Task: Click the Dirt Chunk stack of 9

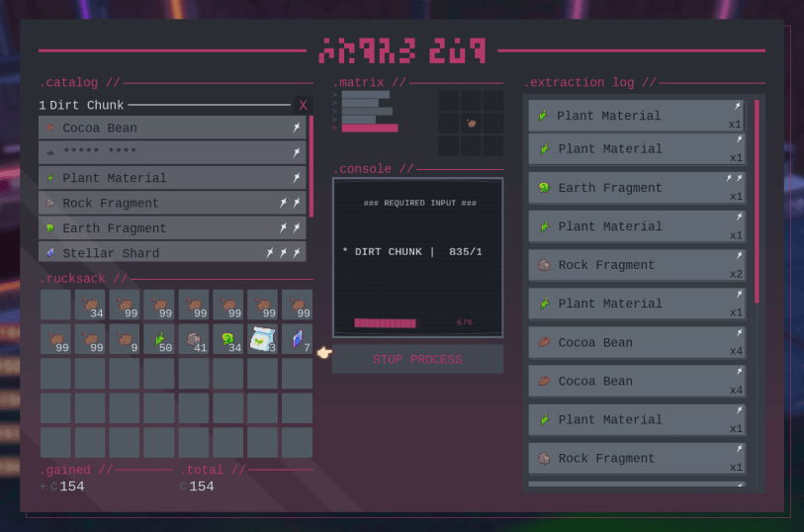Action: point(125,339)
